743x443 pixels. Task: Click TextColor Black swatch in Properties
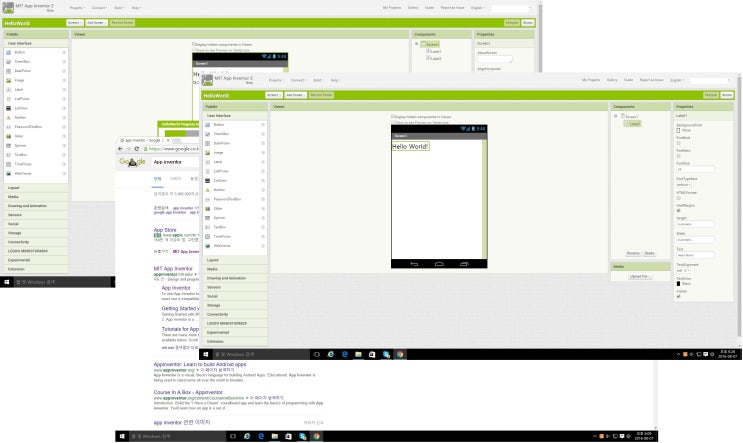click(679, 283)
